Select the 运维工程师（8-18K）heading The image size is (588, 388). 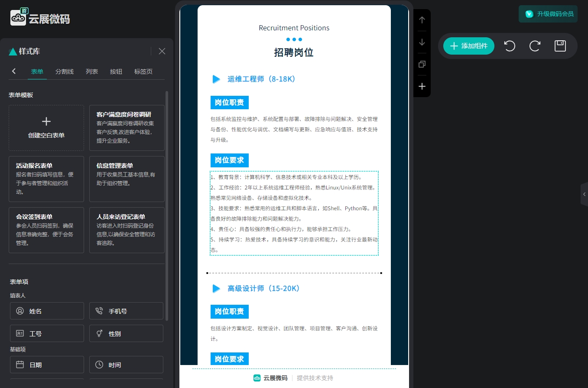262,79
